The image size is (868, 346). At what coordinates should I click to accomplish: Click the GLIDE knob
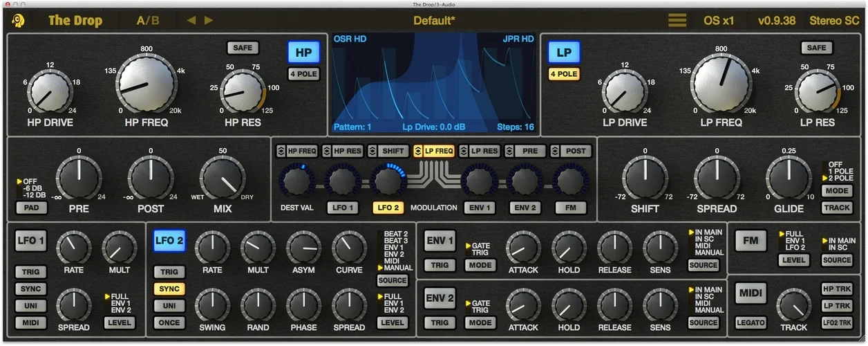pos(789,177)
